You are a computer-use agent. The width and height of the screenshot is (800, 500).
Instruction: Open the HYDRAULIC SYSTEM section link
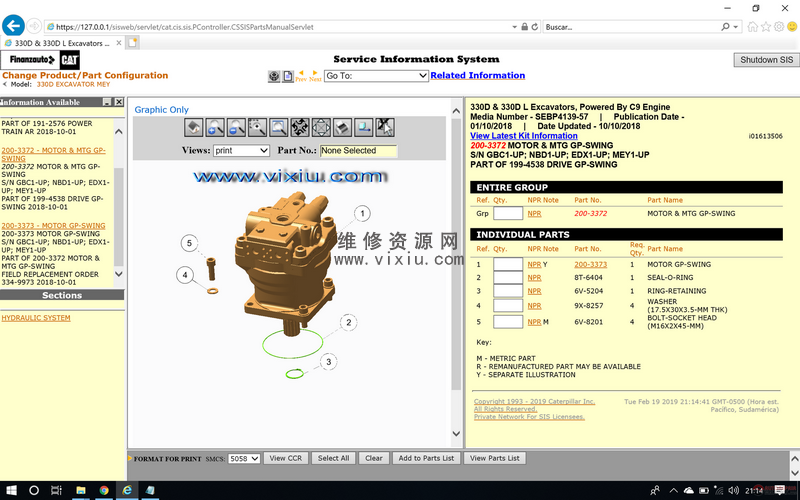pos(36,318)
